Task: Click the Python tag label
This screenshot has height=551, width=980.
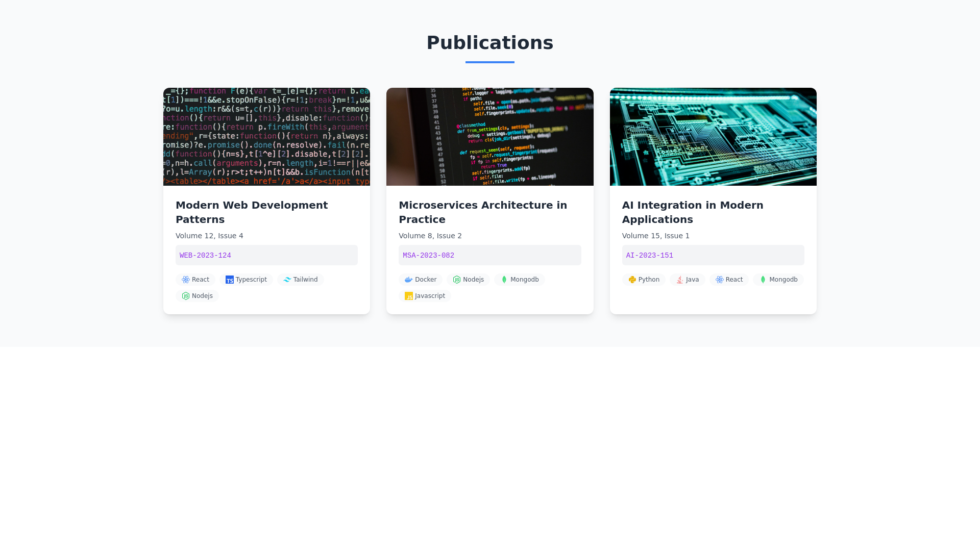Action: pyautogui.click(x=649, y=280)
